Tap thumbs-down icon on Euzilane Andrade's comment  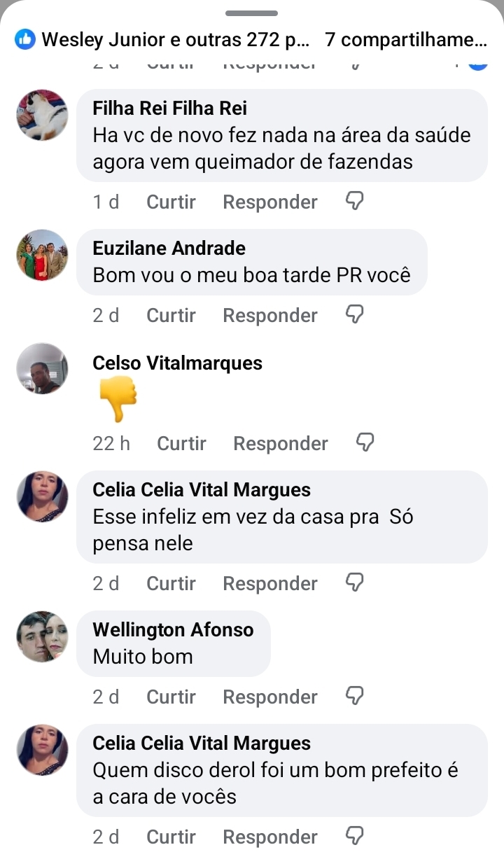(356, 315)
